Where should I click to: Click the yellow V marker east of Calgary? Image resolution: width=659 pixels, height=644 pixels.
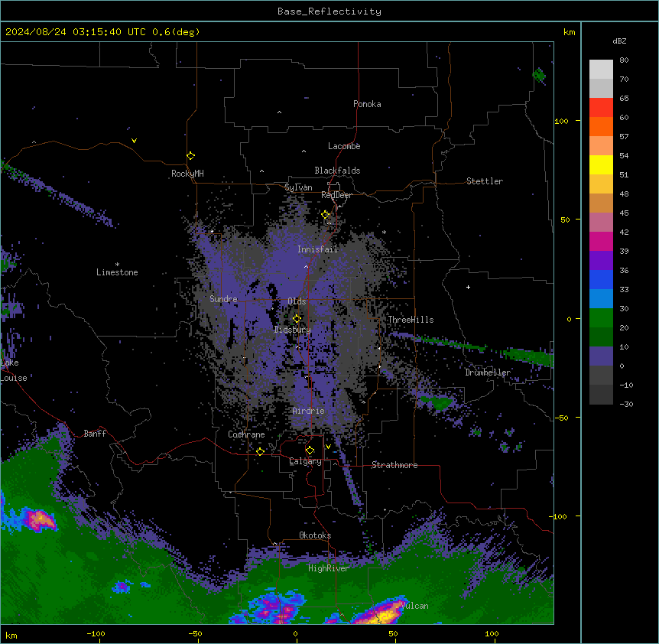pyautogui.click(x=328, y=447)
